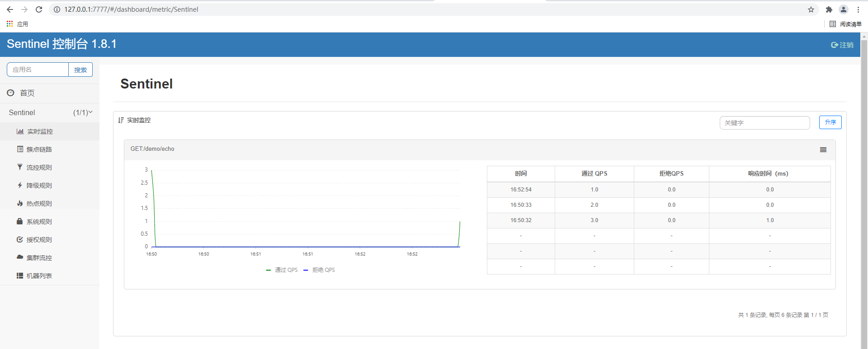Open 降级规则 degrade rules page
The height and width of the screenshot is (349, 868).
pyautogui.click(x=50, y=186)
